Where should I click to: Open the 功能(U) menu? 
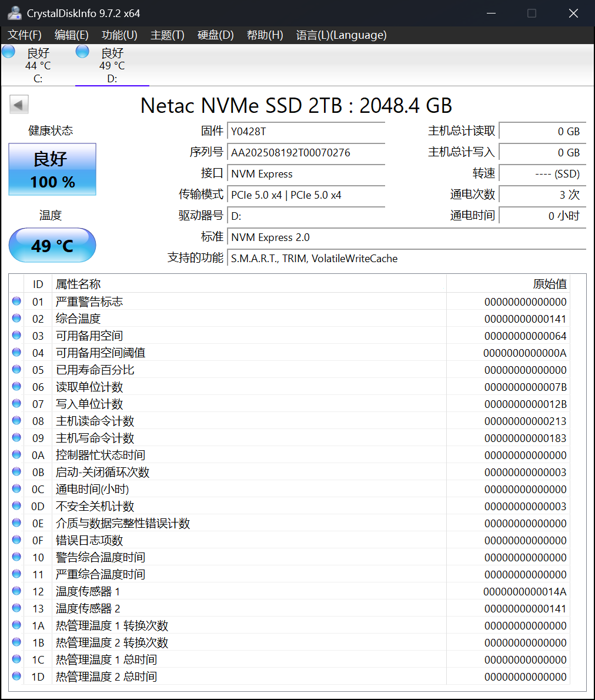click(x=119, y=35)
